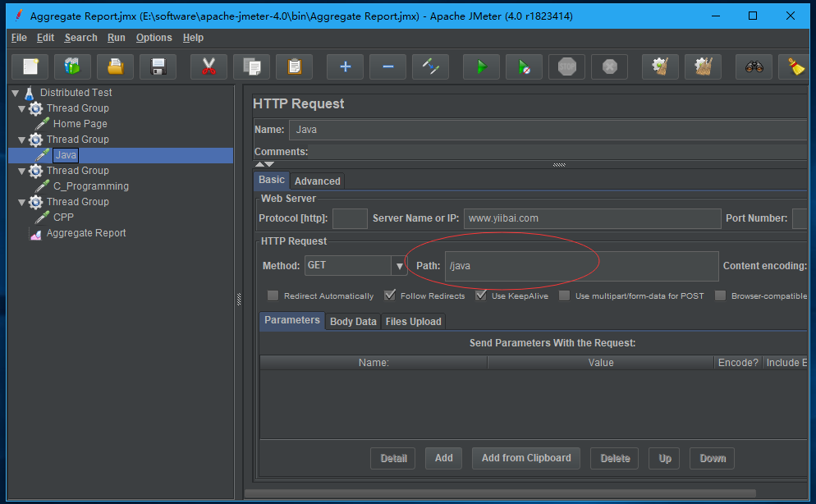Enable Redirect Automatically checkbox
Viewport: 816px width, 504px height.
[x=273, y=296]
